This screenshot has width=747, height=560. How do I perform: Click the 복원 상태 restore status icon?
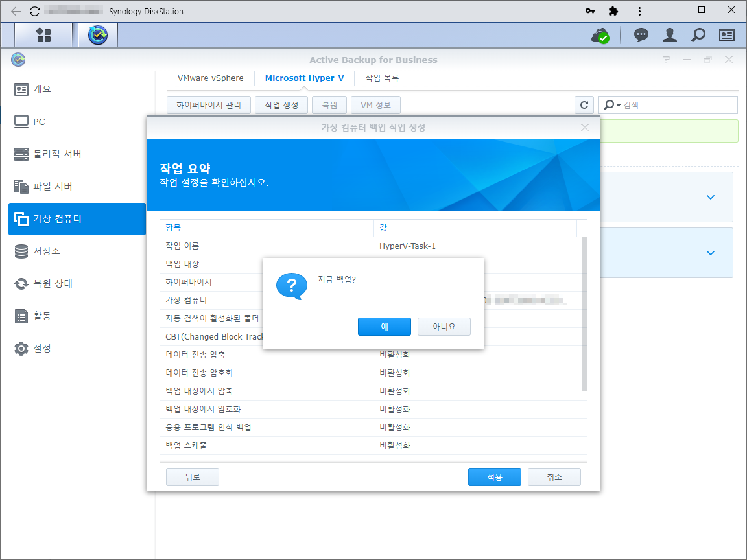click(21, 284)
